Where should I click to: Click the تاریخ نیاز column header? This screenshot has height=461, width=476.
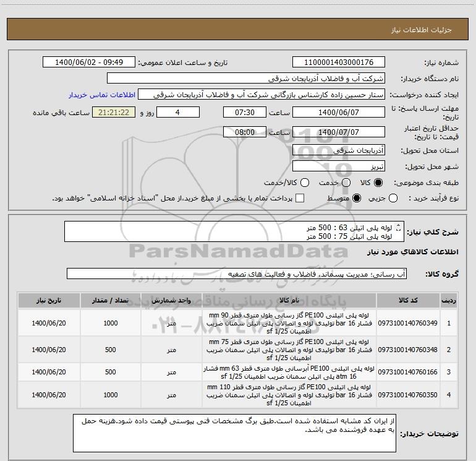49,300
